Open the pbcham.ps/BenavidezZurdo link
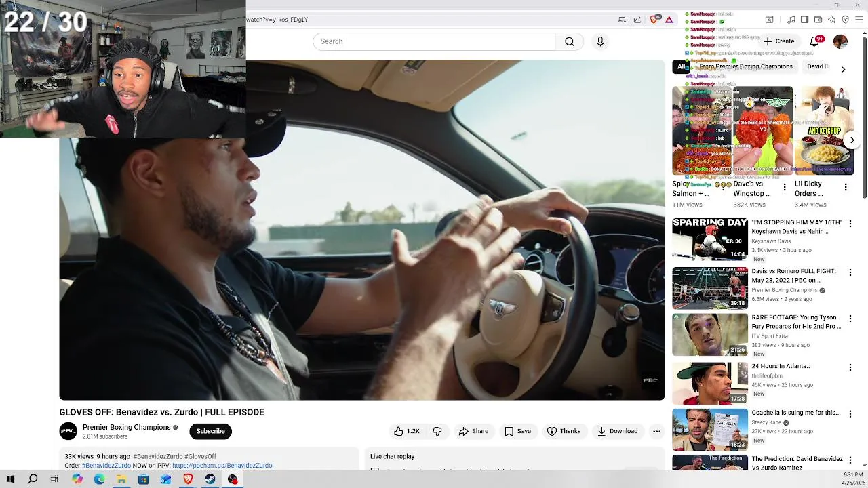The height and width of the screenshot is (488, 868). (222, 466)
